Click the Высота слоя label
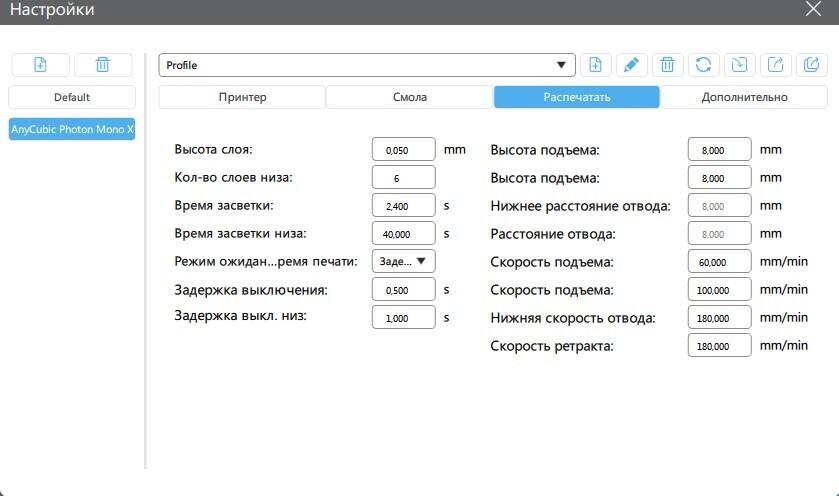 click(x=213, y=149)
